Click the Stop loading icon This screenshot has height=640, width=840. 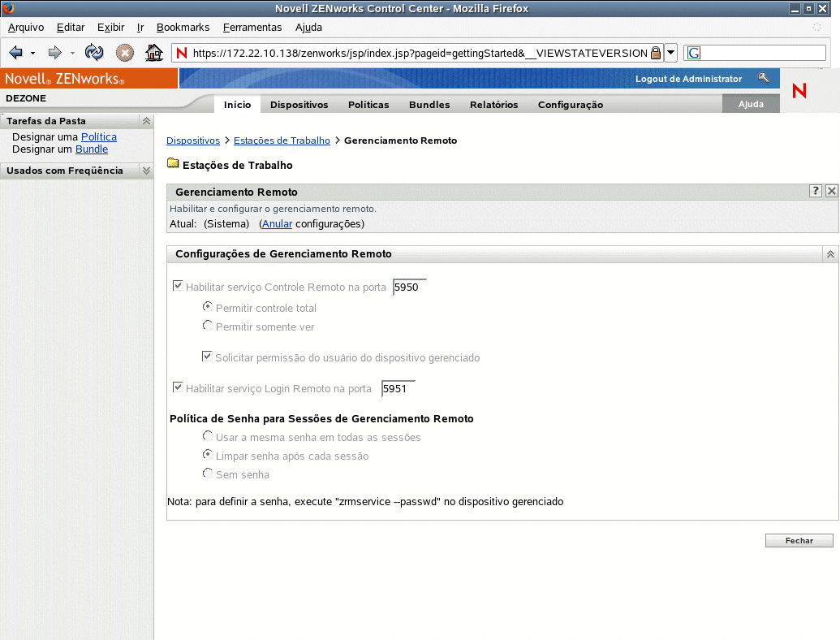tap(125, 53)
